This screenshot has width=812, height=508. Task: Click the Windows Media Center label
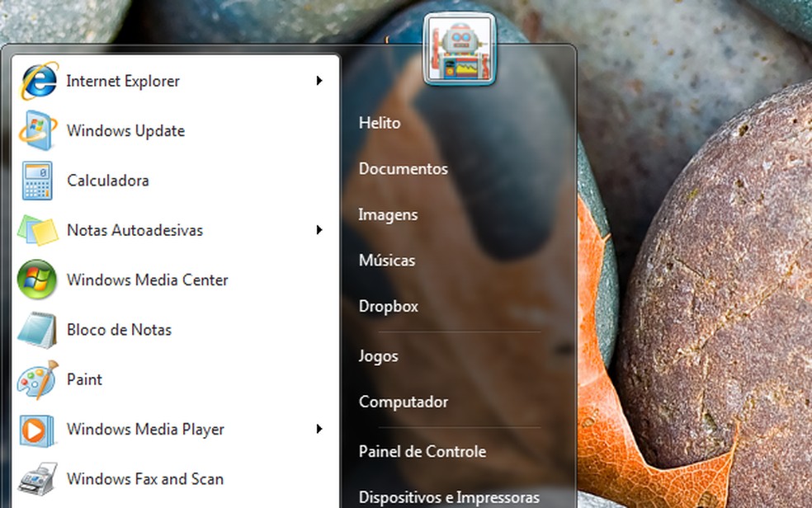point(148,280)
